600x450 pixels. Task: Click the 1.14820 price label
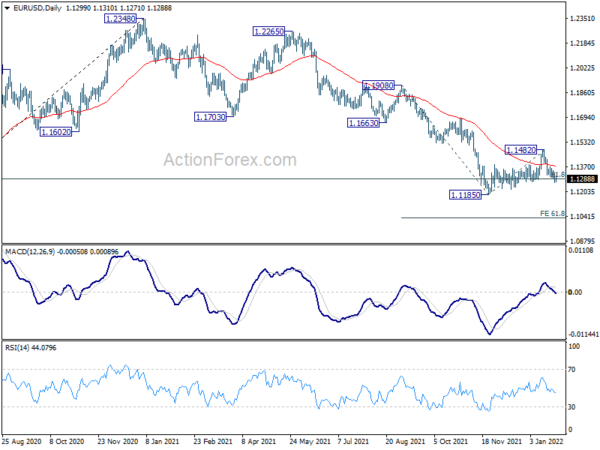pyautogui.click(x=520, y=150)
